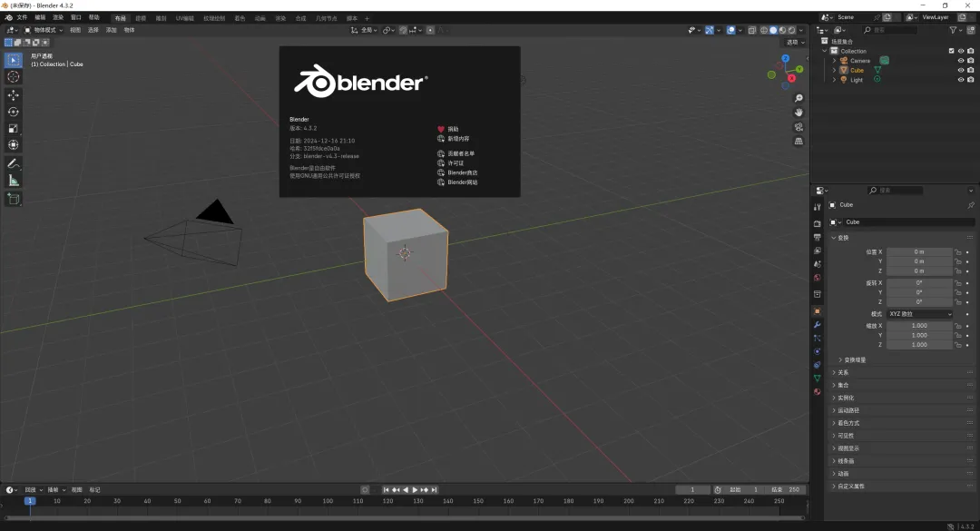Select the Select Box tool in toolbar
The image size is (980, 531).
(13, 60)
